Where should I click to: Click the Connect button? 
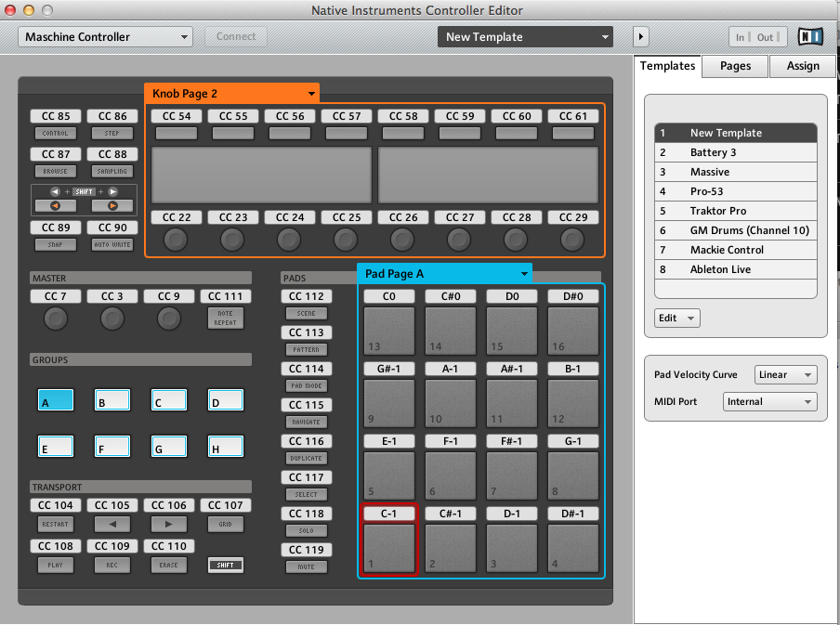pyautogui.click(x=236, y=36)
